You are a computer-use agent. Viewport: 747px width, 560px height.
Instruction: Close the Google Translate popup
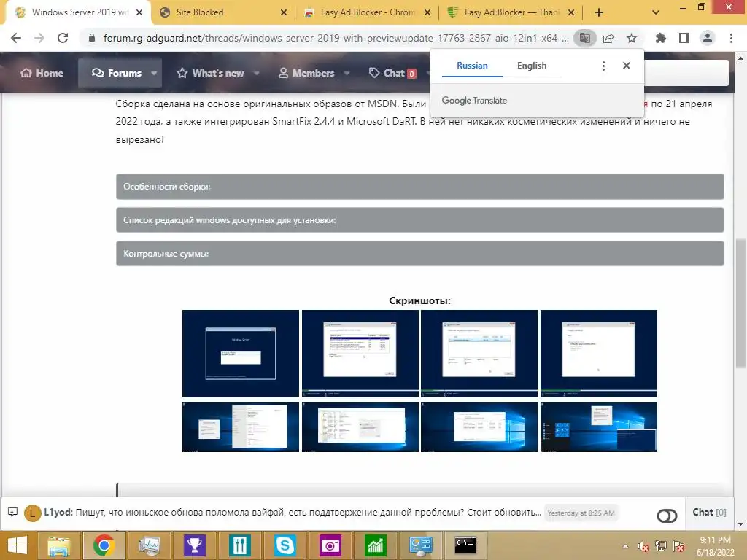(x=627, y=66)
